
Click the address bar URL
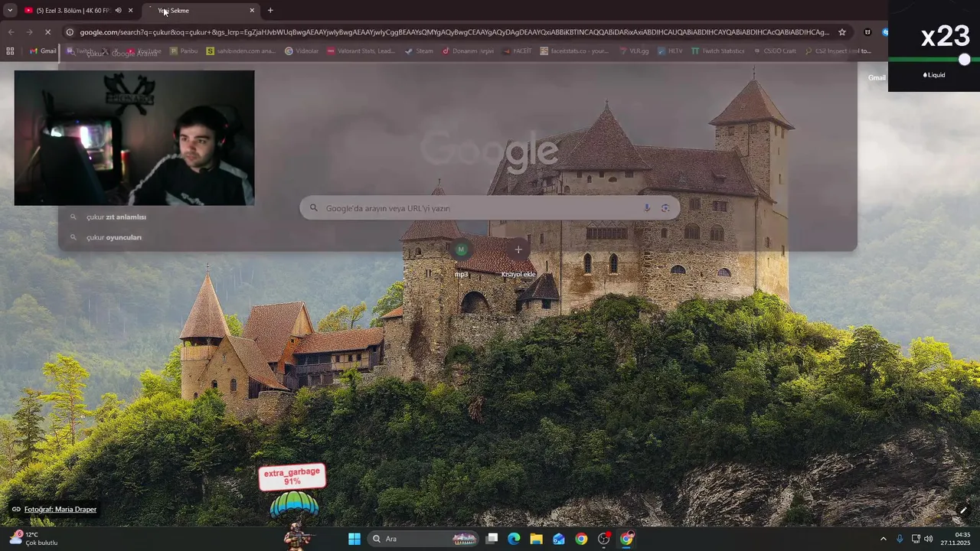(x=454, y=32)
